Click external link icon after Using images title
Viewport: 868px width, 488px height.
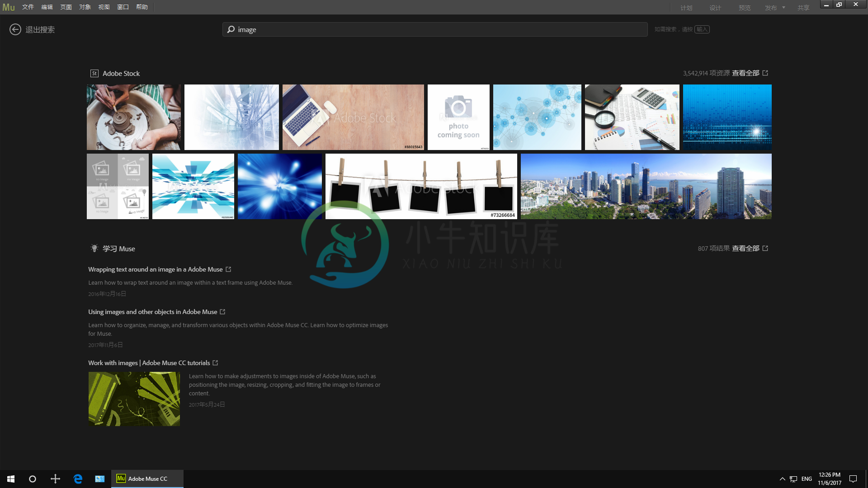tap(222, 312)
